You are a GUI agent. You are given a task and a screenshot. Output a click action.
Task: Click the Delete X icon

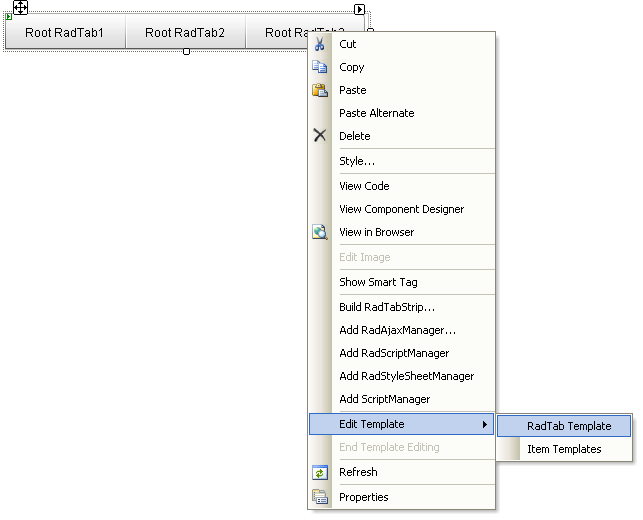[x=320, y=135]
